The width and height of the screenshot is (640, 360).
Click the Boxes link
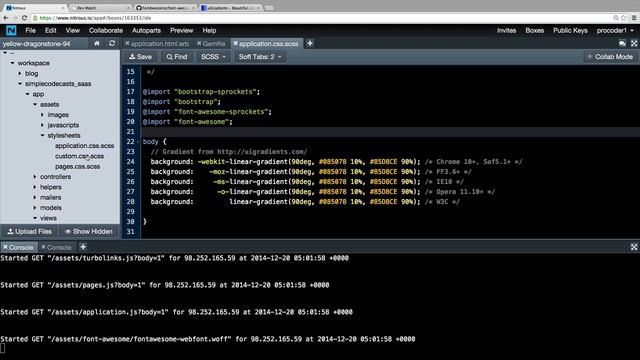[x=535, y=31]
